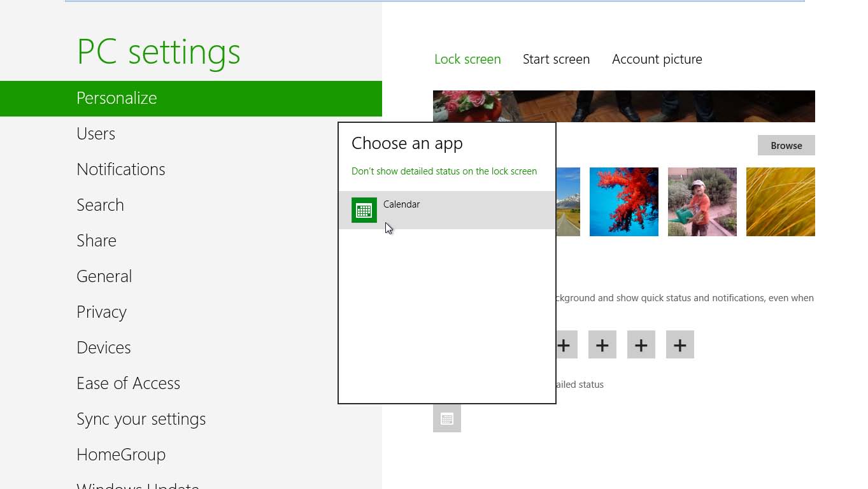Choose the child with watering can thumbnail
This screenshot has height=489, width=868.
click(702, 201)
